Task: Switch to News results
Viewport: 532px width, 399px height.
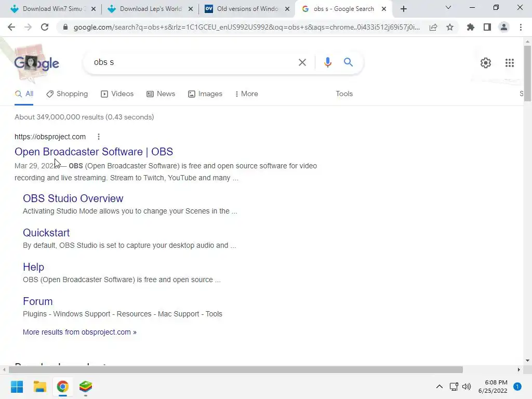Action: point(161,94)
